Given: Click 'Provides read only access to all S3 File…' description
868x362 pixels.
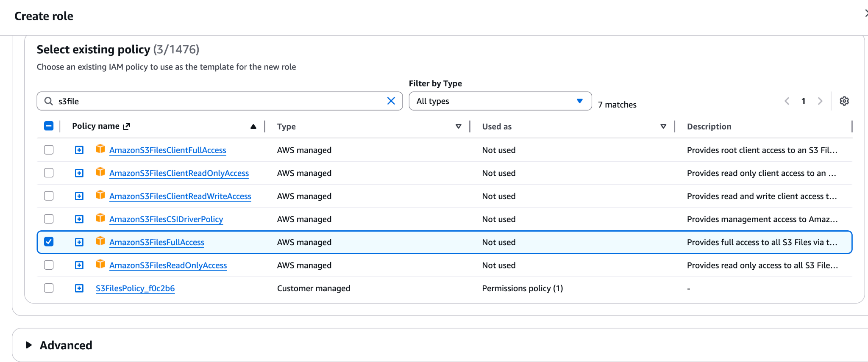Looking at the screenshot, I should pos(762,265).
